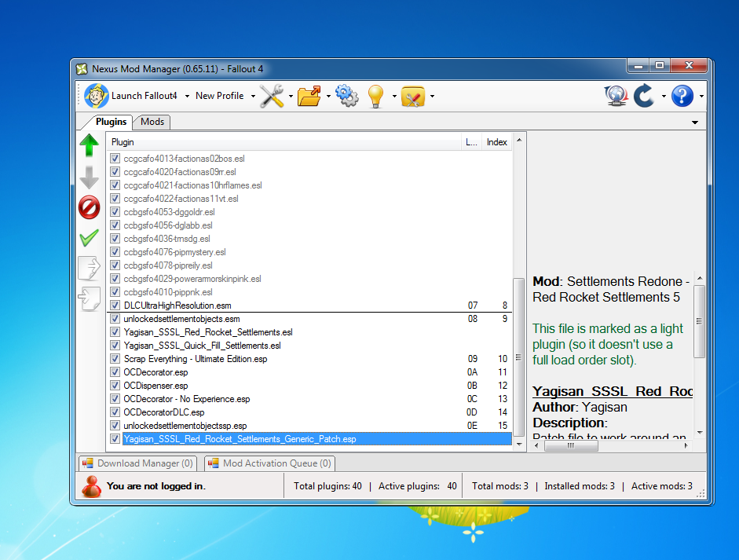Viewport: 739px width, 560px height.
Task: Click the red user login avatar icon
Action: (x=91, y=486)
